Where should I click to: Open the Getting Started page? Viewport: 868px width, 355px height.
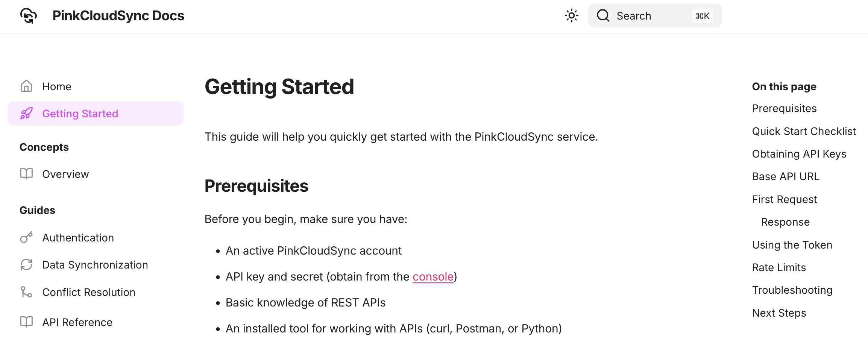(x=80, y=113)
